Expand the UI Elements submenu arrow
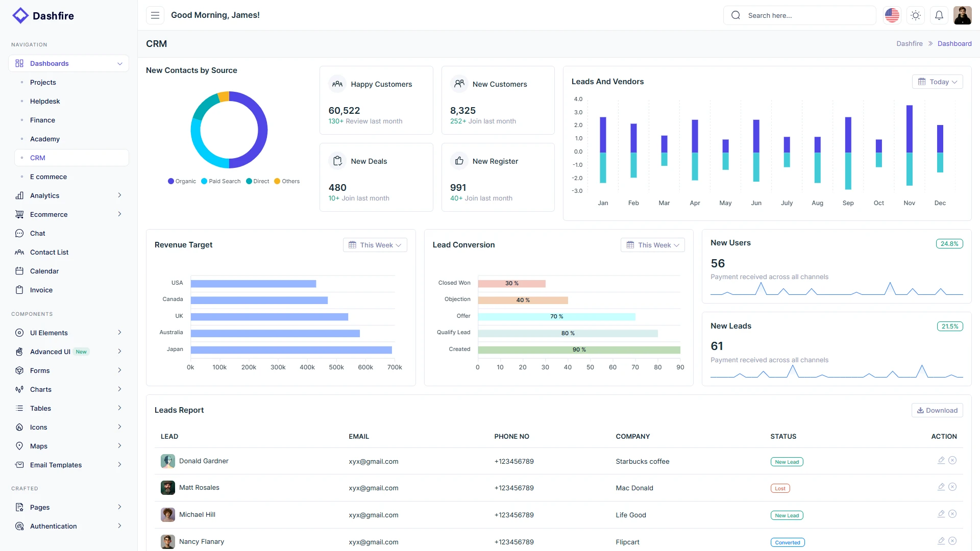 pos(119,333)
